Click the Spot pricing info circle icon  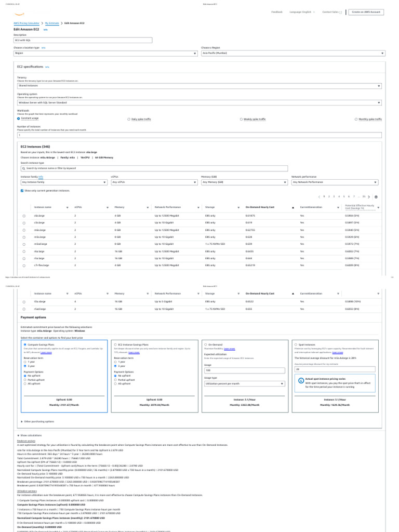[301, 381]
